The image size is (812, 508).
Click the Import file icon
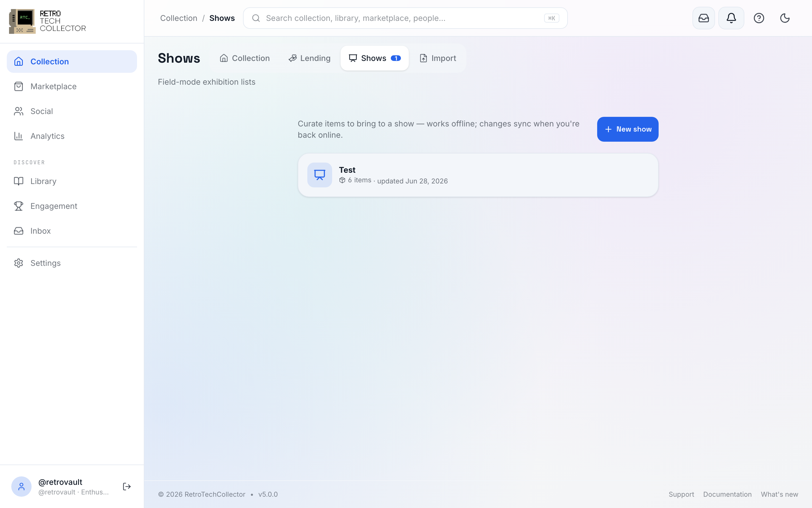423,58
